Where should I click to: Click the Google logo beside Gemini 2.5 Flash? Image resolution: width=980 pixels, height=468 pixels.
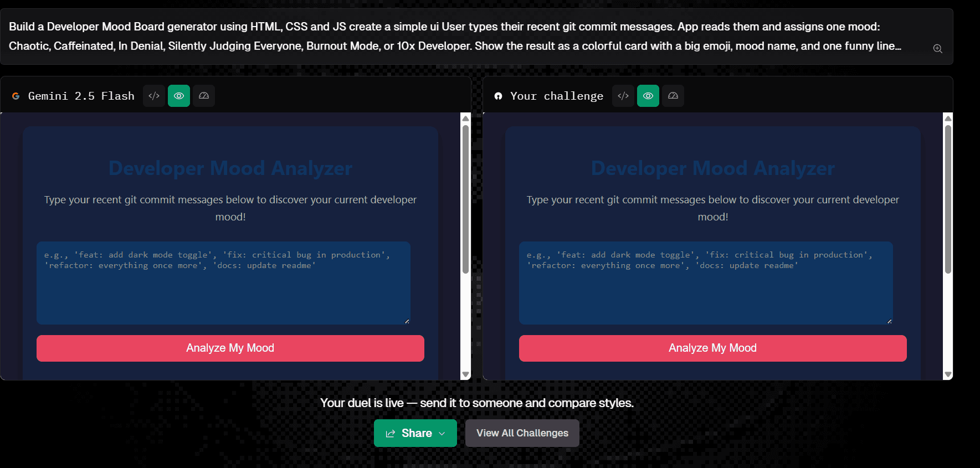[16, 96]
